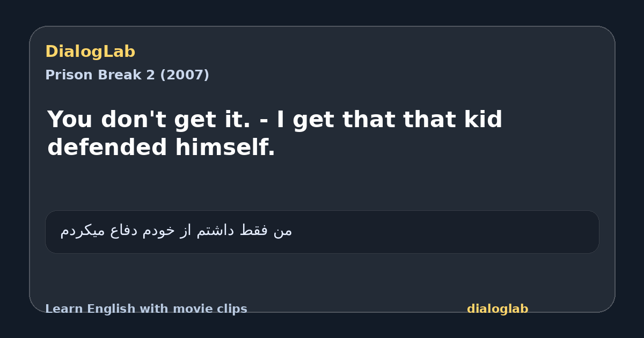Click the "defended himself." line of the quote

pos(161,147)
